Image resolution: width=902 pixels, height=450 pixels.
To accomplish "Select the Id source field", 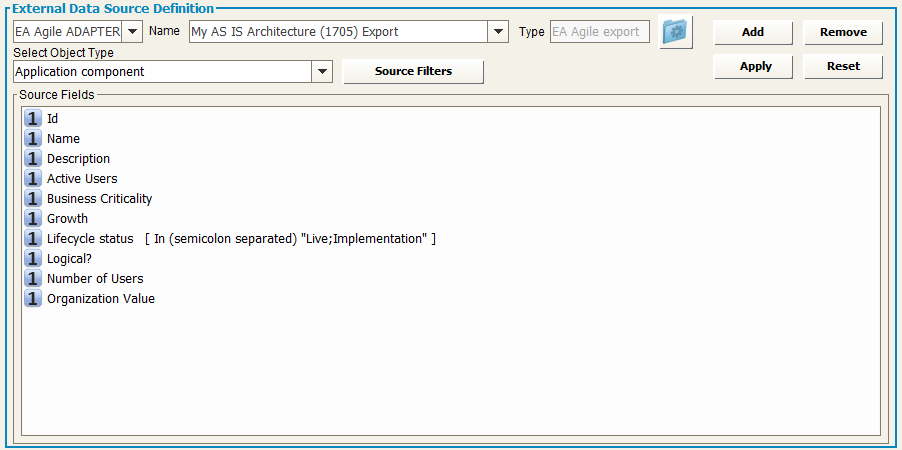I will click(52, 119).
